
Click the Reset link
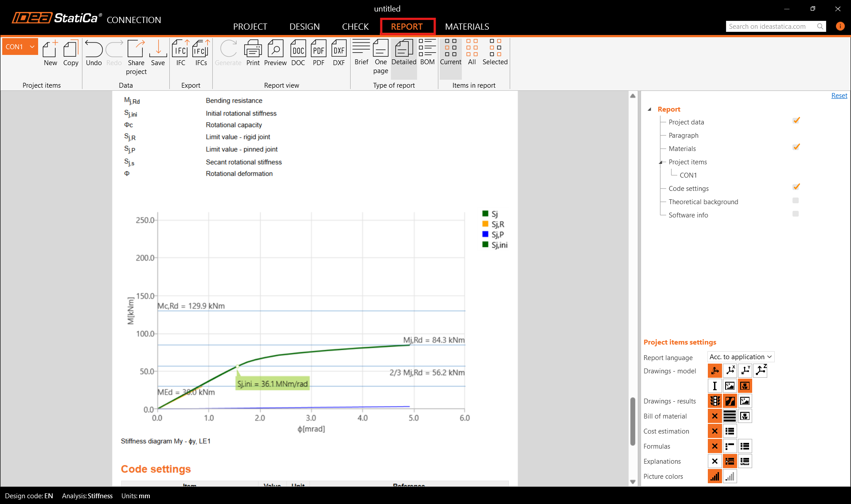(x=839, y=96)
